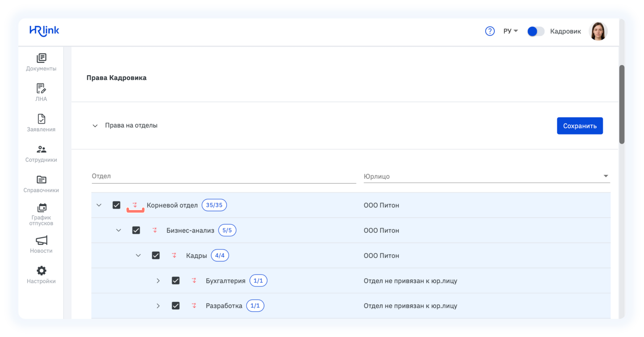Open the РУ language dropdown
Image resolution: width=644 pixels, height=337 pixels.
pyautogui.click(x=511, y=31)
